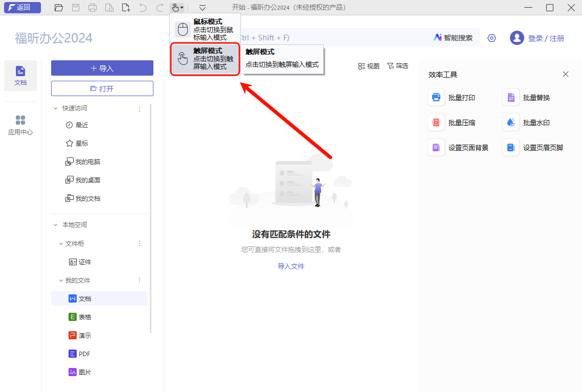The image size is (582, 392).
Task: Open the 批量打印 tool
Action: coord(452,98)
